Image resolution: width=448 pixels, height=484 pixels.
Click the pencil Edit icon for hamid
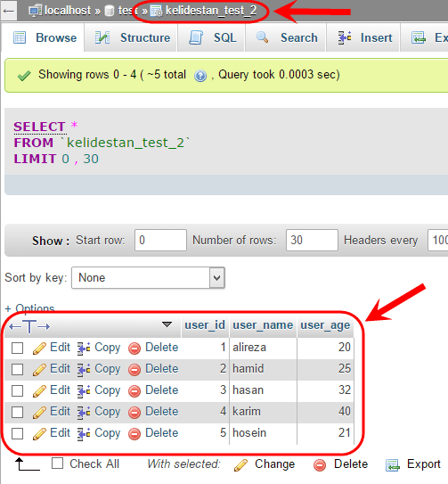[39, 370]
